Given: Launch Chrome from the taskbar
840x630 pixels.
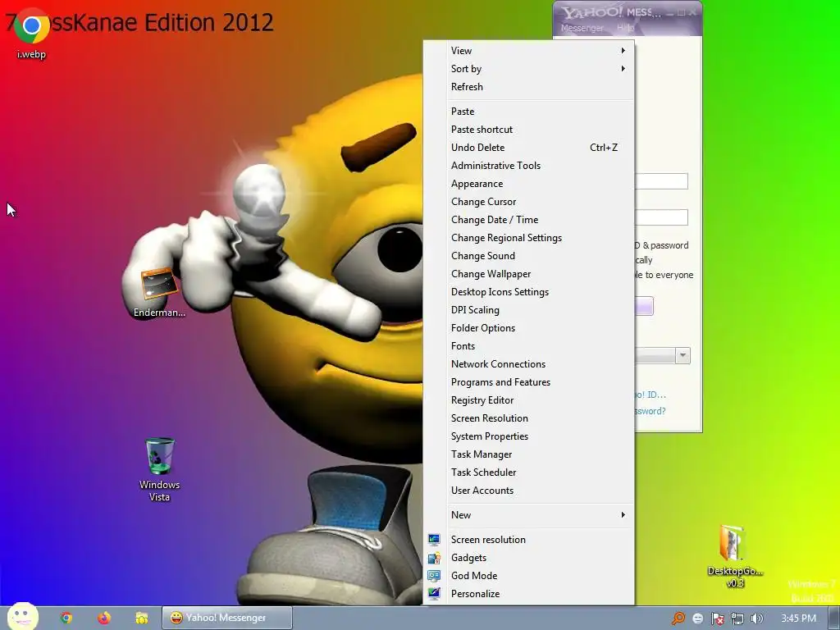Looking at the screenshot, I should (x=66, y=618).
